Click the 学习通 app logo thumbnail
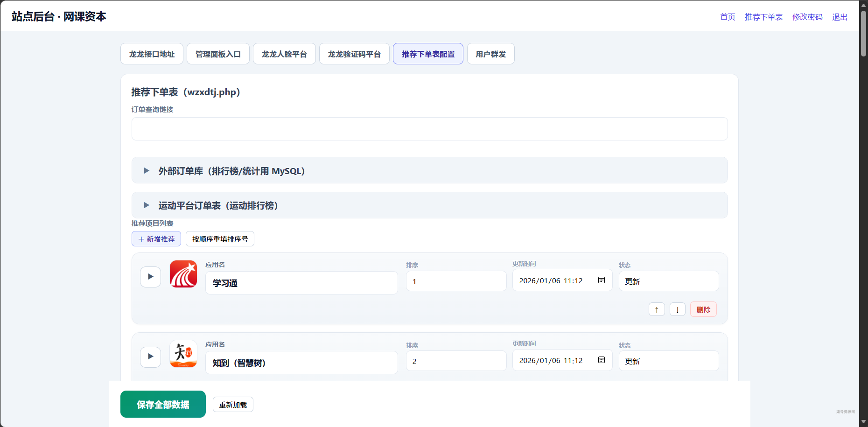868x427 pixels. 183,274
